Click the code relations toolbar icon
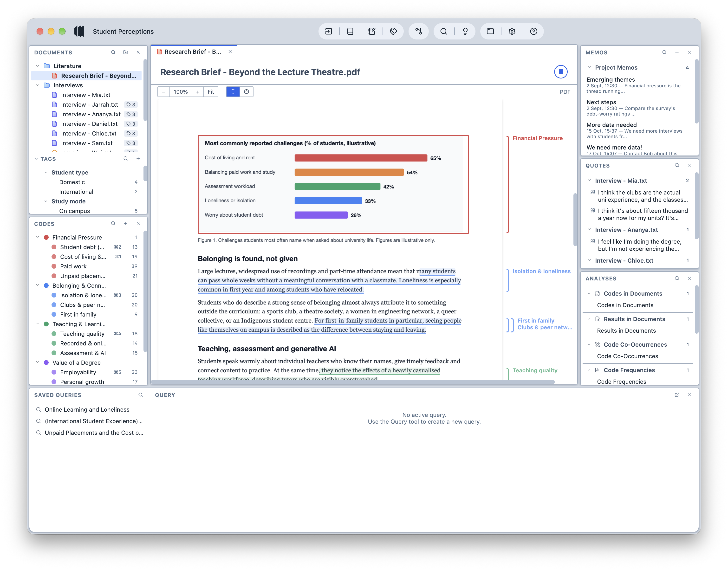This screenshot has width=728, height=570. (419, 31)
